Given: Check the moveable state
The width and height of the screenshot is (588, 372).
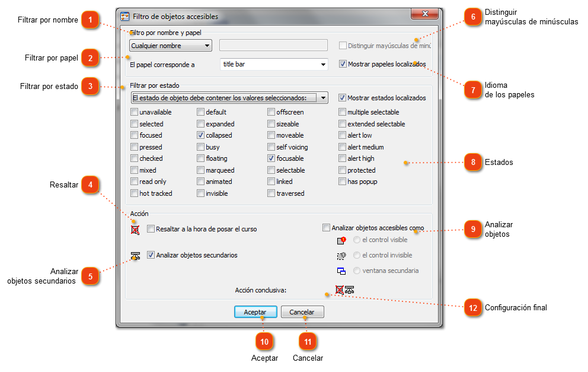Looking at the screenshot, I should point(271,135).
